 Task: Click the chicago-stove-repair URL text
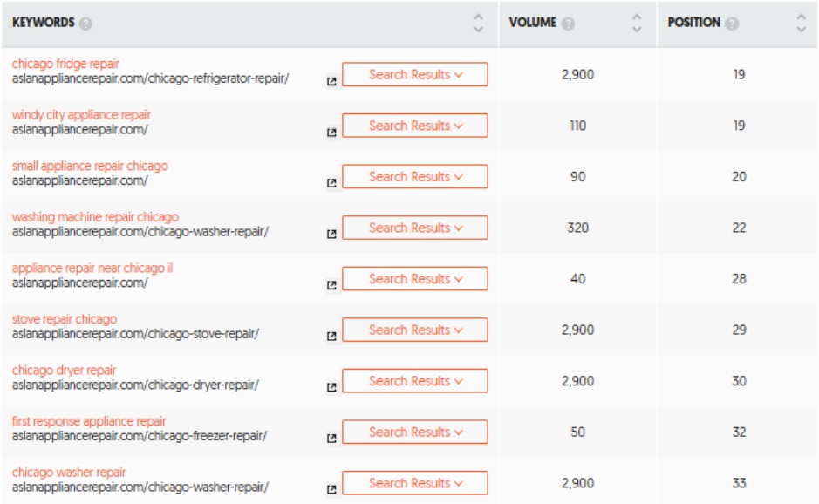135,334
